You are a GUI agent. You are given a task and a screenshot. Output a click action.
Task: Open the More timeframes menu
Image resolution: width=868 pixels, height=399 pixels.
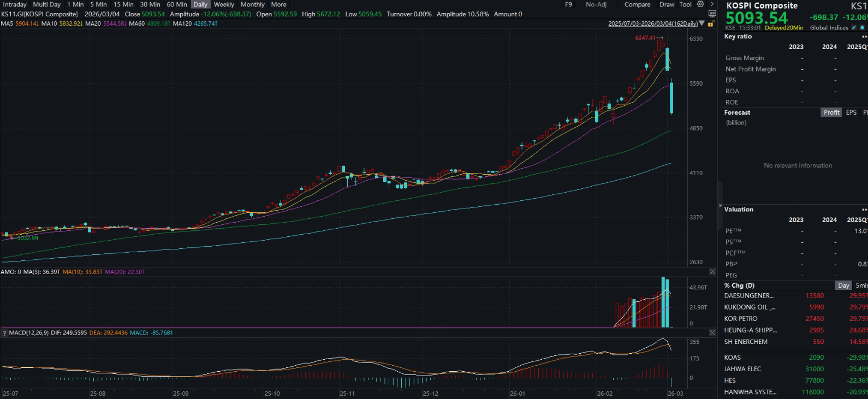pyautogui.click(x=278, y=4)
